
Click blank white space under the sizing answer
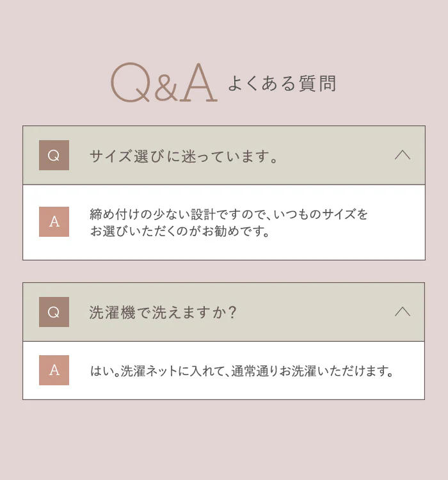[224, 250]
